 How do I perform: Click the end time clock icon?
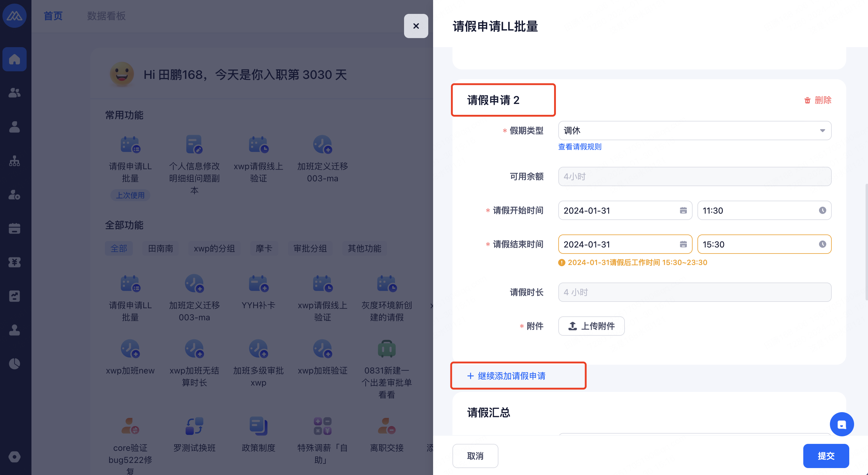pyautogui.click(x=822, y=244)
